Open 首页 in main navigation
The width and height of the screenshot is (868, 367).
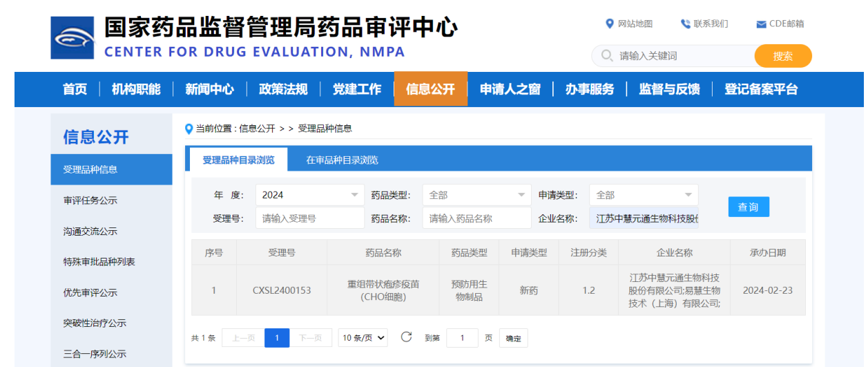[75, 89]
